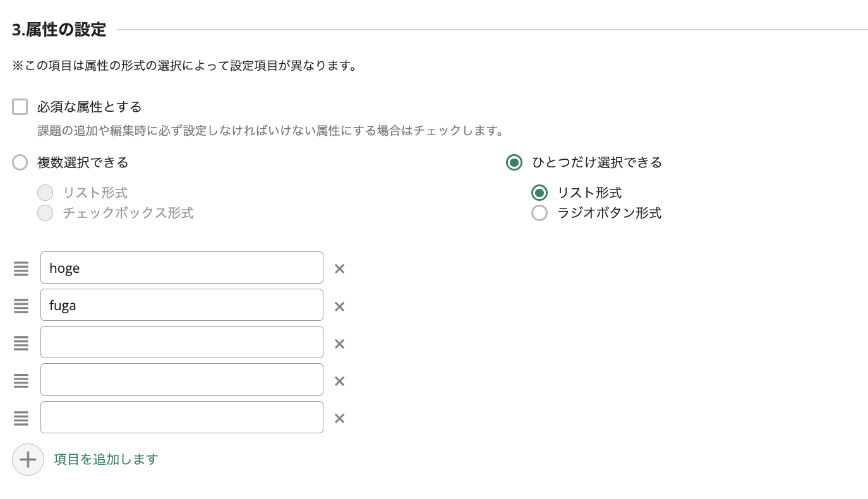The image size is (868, 499).
Task: Select the リスト形式 option under ひとつだけ選択できる
Action: point(539,192)
